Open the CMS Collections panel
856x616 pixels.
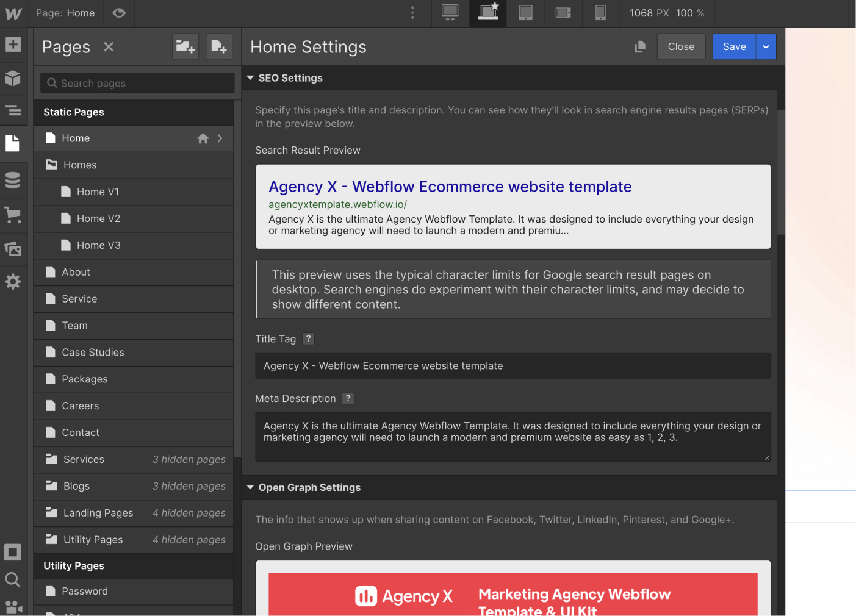tap(13, 180)
